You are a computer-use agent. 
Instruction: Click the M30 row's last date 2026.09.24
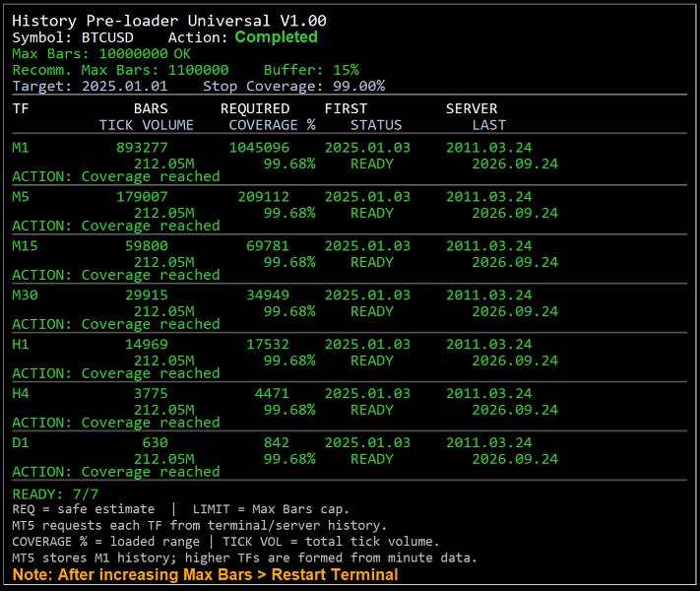[x=515, y=311]
